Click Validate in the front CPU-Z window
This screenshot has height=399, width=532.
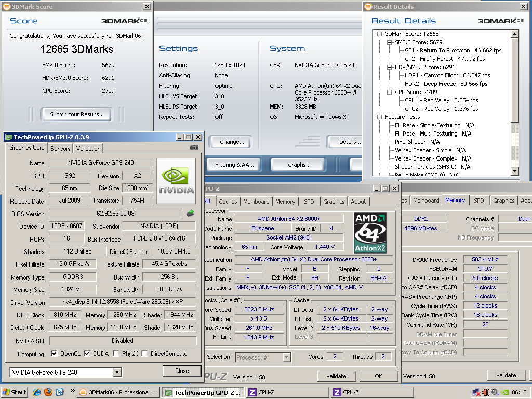(x=336, y=376)
